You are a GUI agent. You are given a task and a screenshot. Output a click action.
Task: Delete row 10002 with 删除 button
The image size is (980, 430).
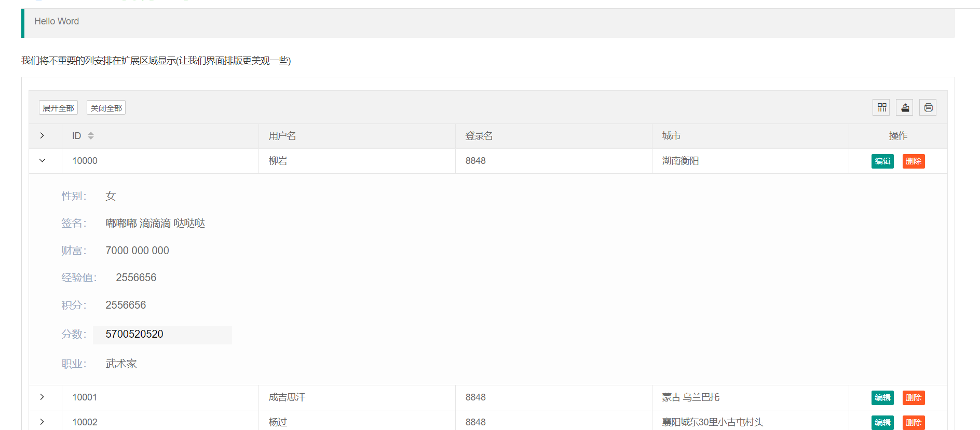pyautogui.click(x=914, y=423)
